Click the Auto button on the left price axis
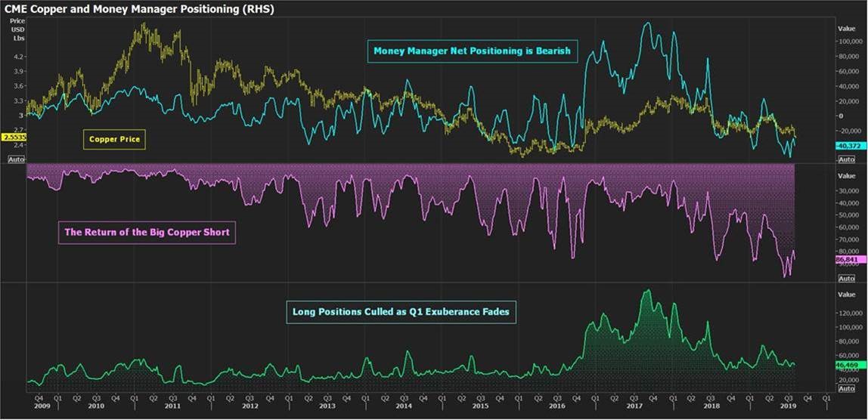 16,159
